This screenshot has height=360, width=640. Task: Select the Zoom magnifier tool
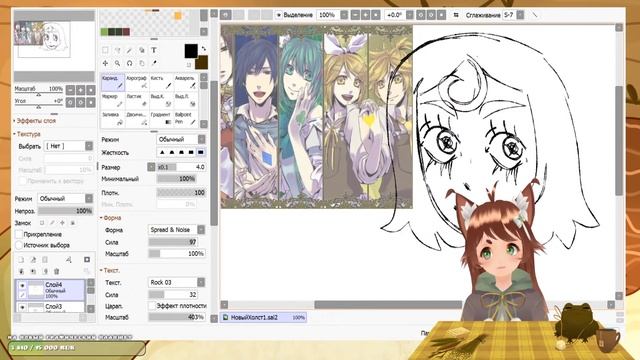[118, 63]
